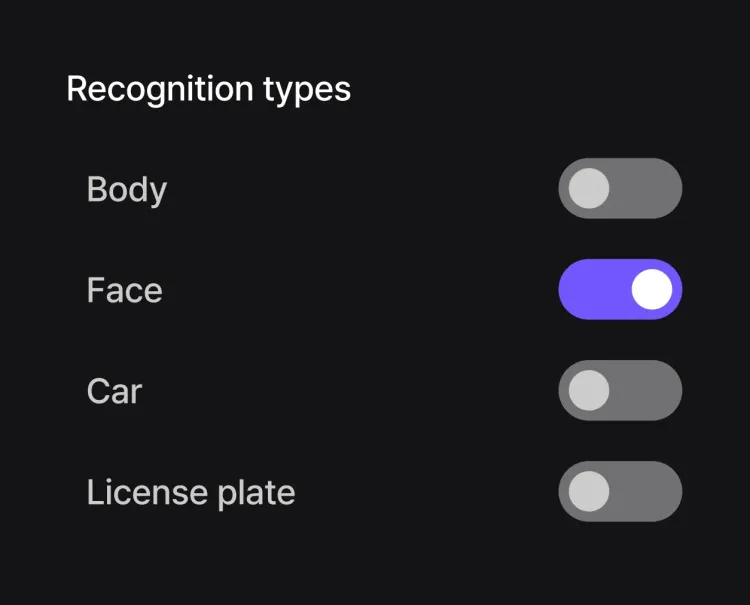The width and height of the screenshot is (750, 605).
Task: Switch on License plate recognition
Action: point(620,491)
